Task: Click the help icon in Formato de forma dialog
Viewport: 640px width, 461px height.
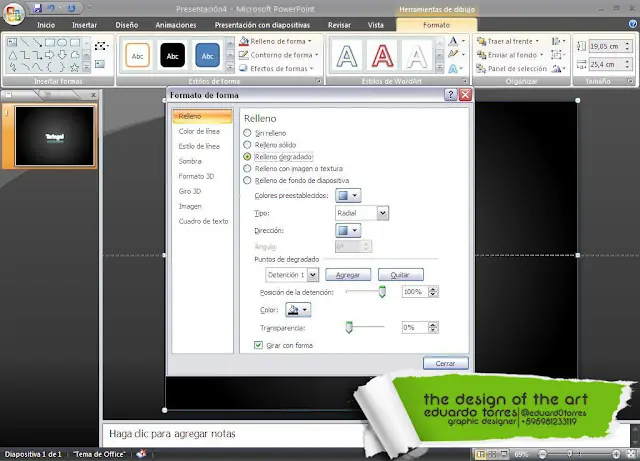Action: click(x=451, y=95)
